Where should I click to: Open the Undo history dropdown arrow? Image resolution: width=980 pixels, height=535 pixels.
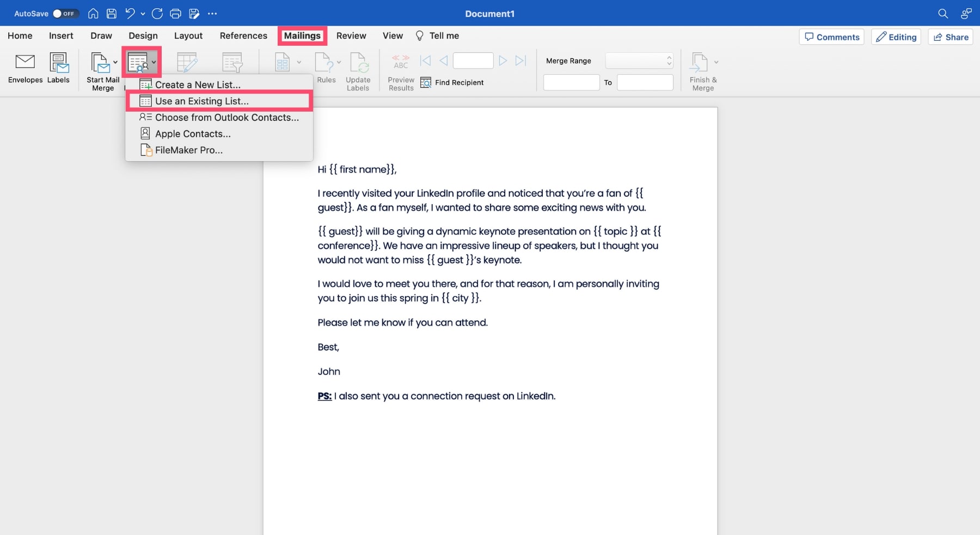pos(143,14)
